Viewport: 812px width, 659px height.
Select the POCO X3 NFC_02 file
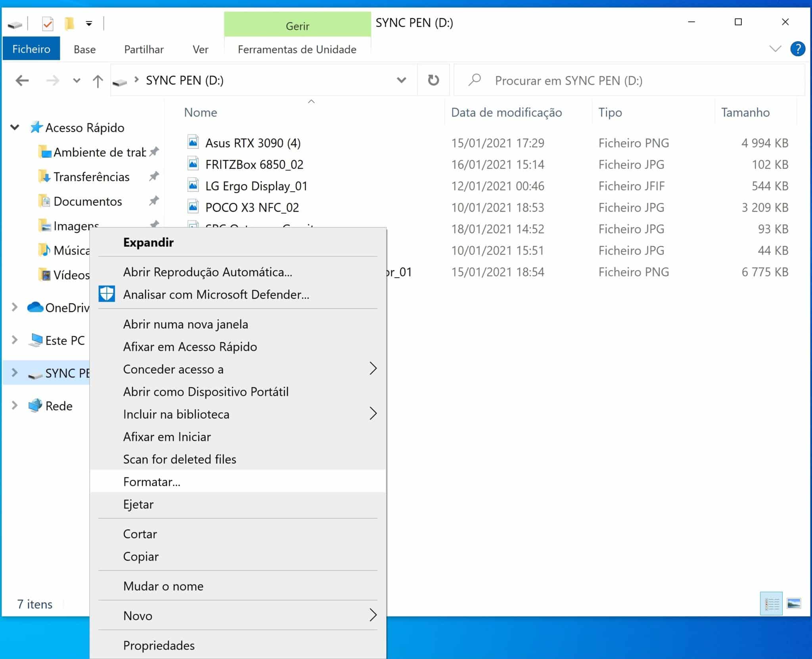252,207
